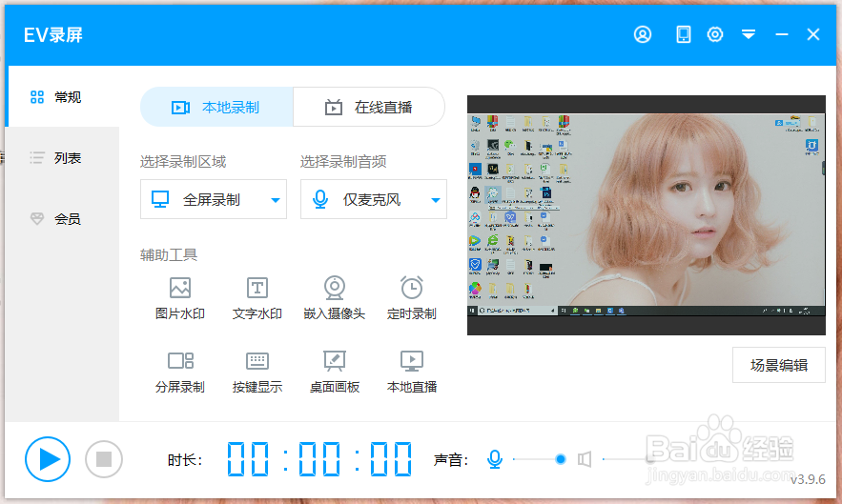Viewport: 842px width, 504px height.
Task: Stop recording with the stop button
Action: tap(104, 459)
